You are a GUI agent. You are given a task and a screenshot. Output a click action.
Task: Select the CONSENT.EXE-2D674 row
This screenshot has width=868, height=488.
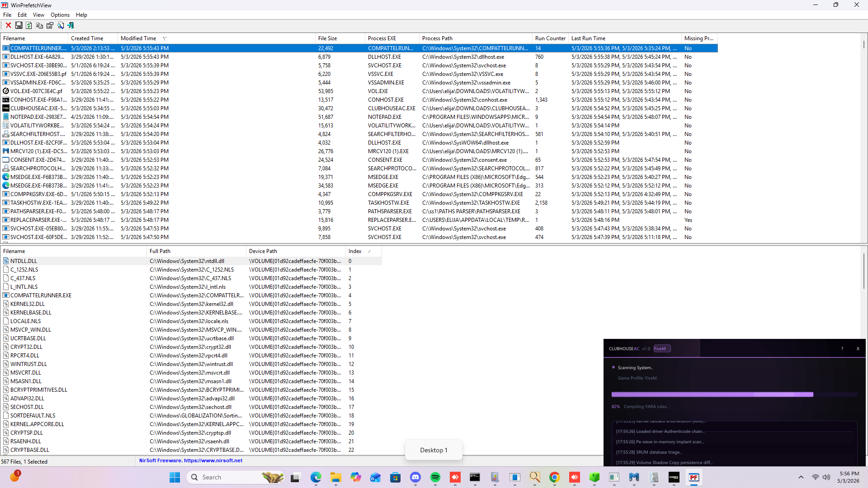coord(359,160)
